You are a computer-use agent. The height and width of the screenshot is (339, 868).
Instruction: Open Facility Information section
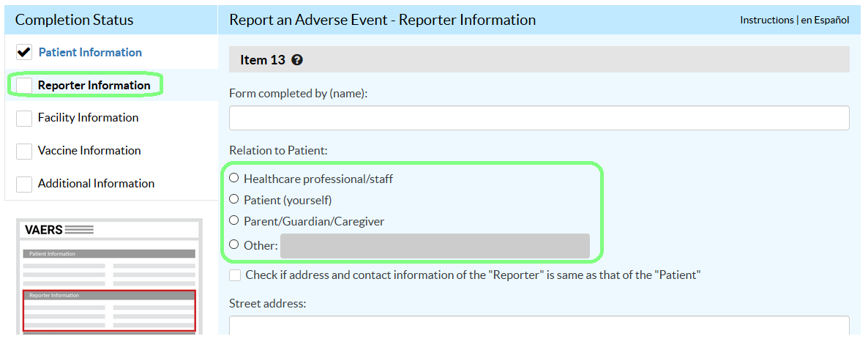tap(88, 117)
